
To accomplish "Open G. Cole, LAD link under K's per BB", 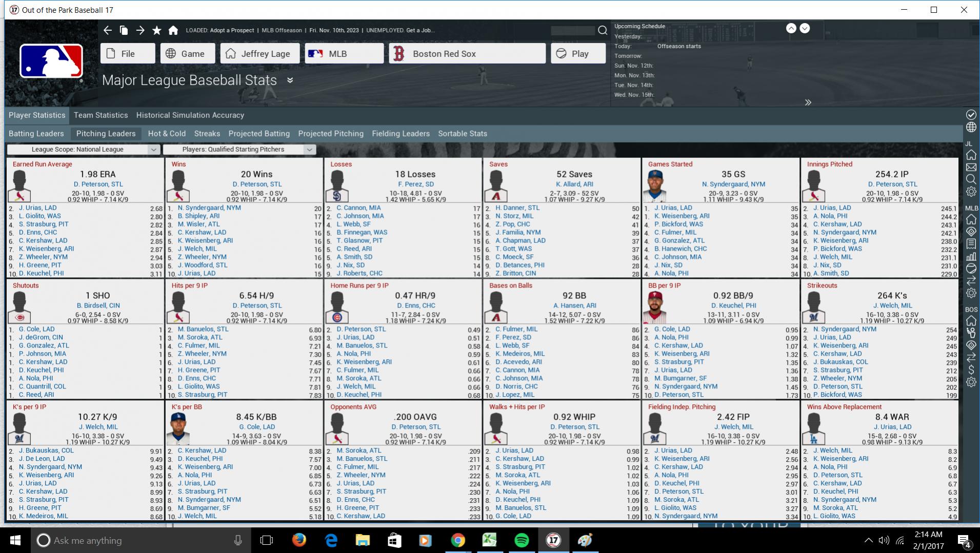I will (257, 427).
